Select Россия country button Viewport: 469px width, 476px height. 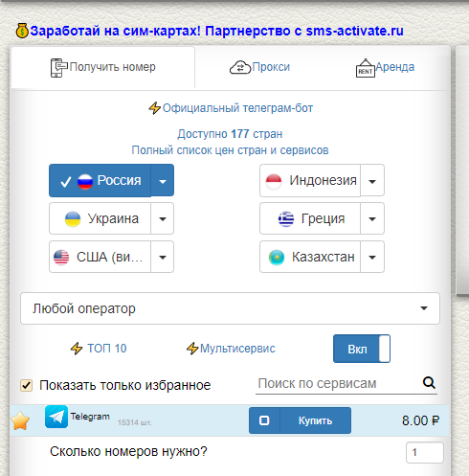[100, 181]
